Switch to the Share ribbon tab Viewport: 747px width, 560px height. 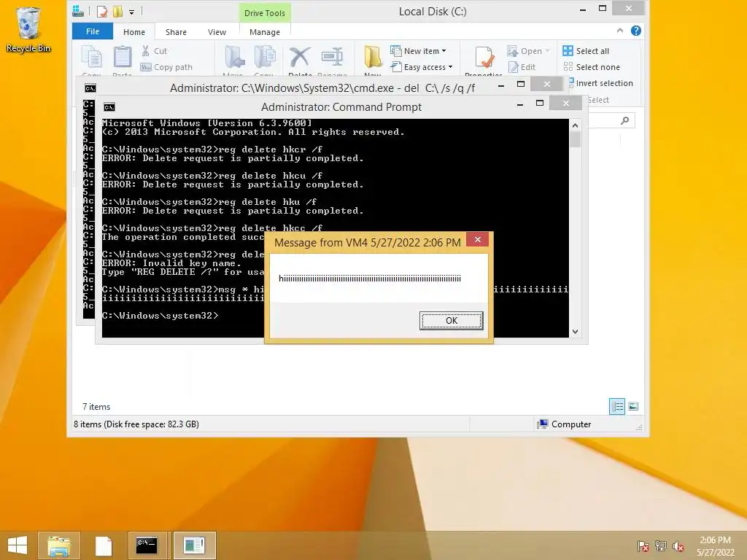pos(176,32)
